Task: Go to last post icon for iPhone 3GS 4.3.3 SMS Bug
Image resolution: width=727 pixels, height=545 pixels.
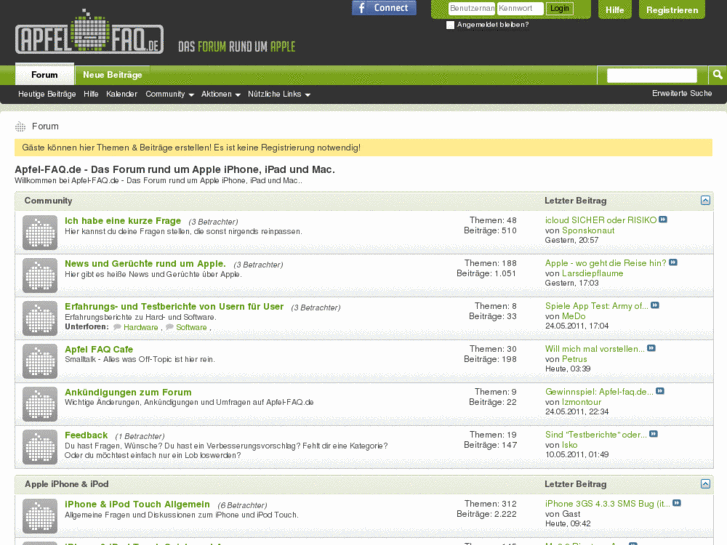Action: click(x=677, y=503)
